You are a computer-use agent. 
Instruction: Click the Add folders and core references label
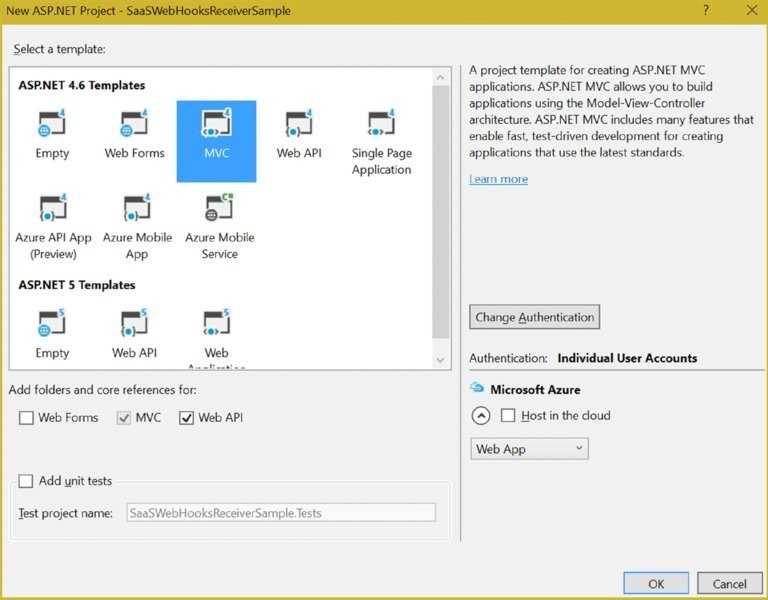tap(103, 390)
